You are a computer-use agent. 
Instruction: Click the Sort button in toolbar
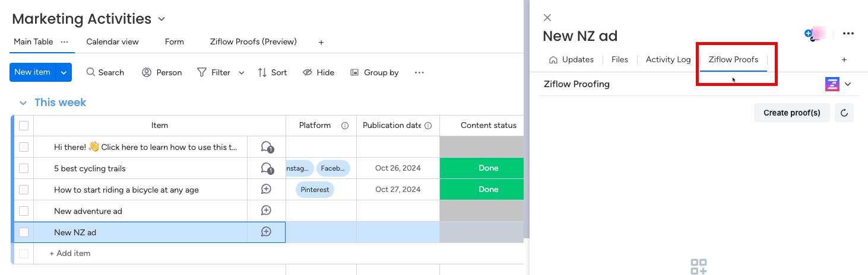(x=273, y=72)
